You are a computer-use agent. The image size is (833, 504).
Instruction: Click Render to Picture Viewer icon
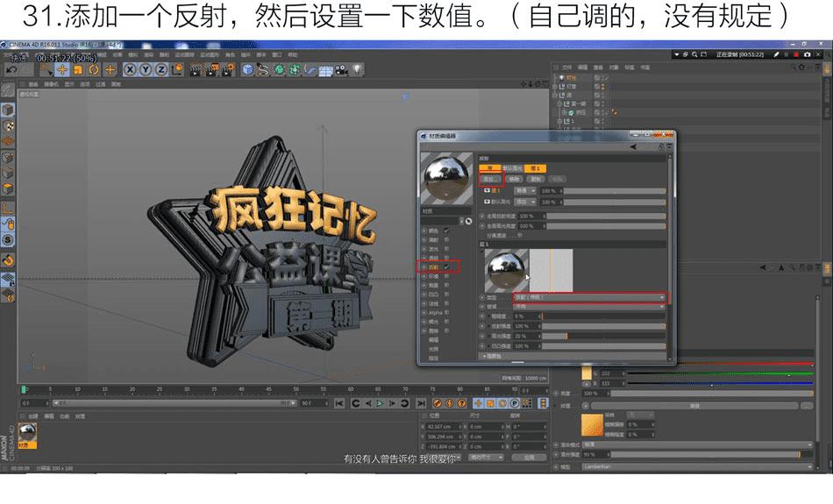pyautogui.click(x=212, y=69)
